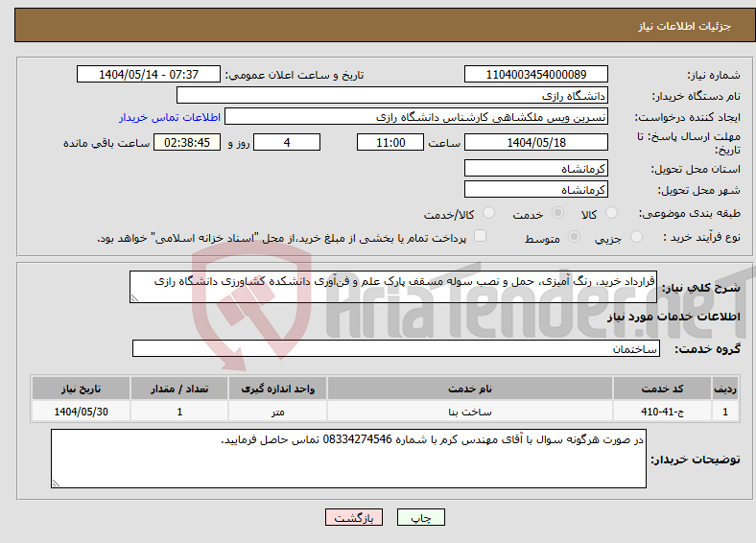
Task: Select the کالا radio button
Action: point(611,213)
